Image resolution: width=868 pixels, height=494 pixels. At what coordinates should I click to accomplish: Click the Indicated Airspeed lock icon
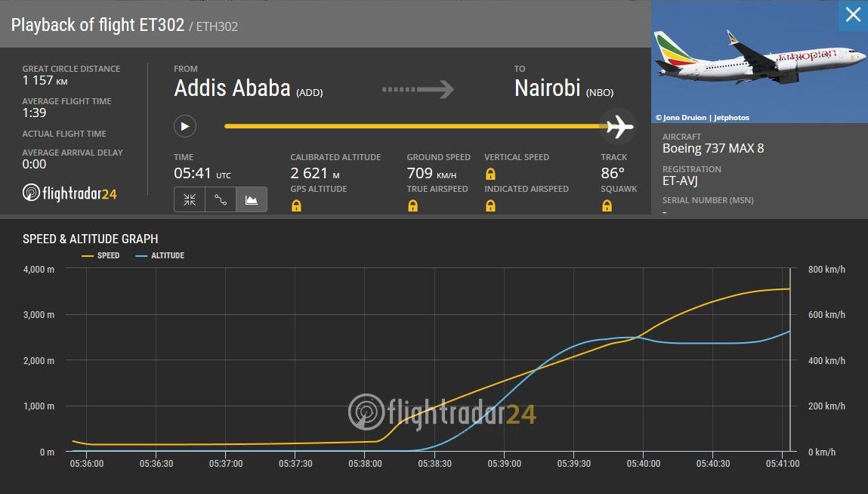(490, 205)
